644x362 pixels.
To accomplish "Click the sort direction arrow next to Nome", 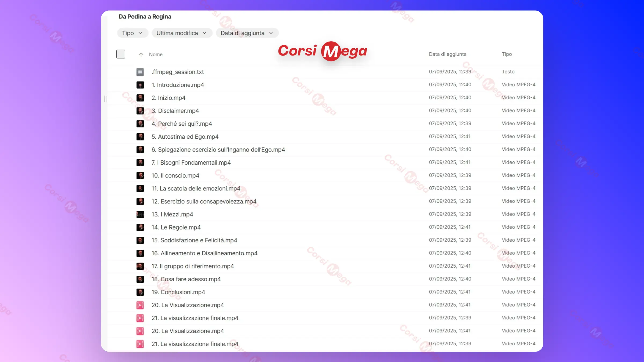I will [141, 54].
